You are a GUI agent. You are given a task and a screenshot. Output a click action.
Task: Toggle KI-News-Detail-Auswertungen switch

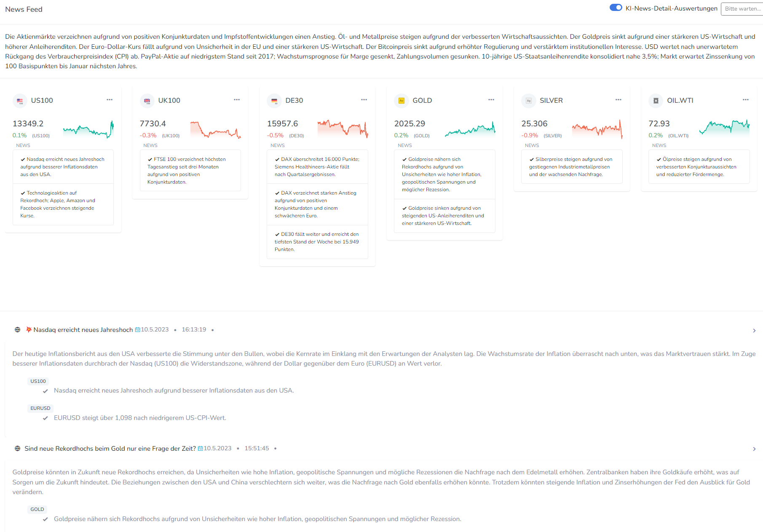[x=616, y=8]
